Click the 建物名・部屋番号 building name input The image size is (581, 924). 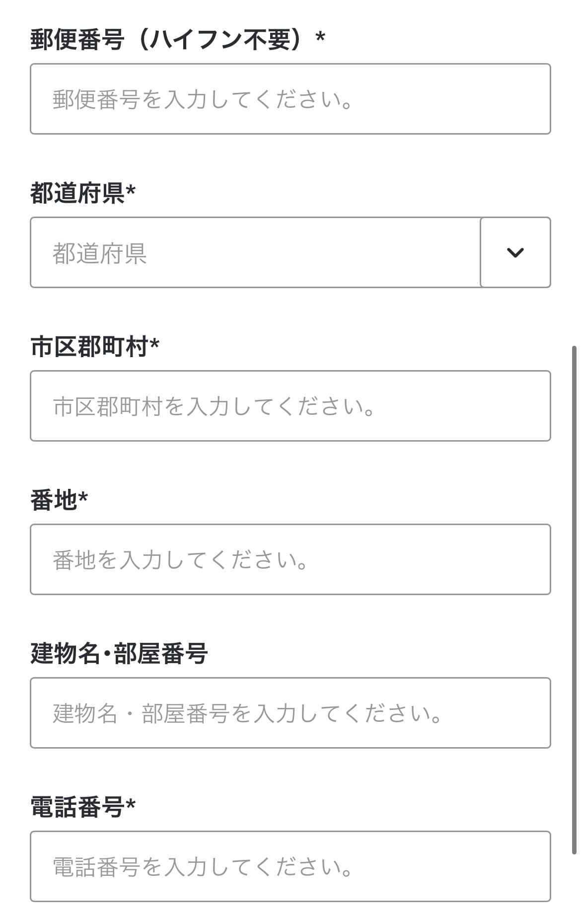tap(290, 713)
